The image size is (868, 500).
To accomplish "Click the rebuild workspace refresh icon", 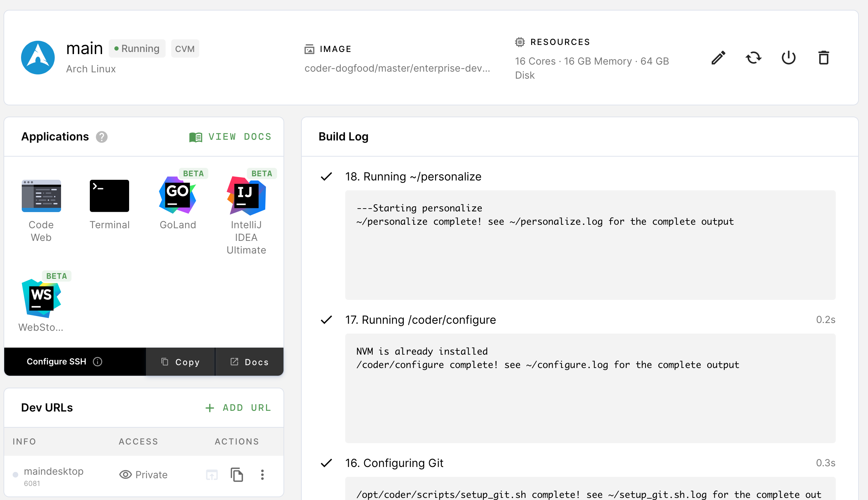I will [x=753, y=58].
